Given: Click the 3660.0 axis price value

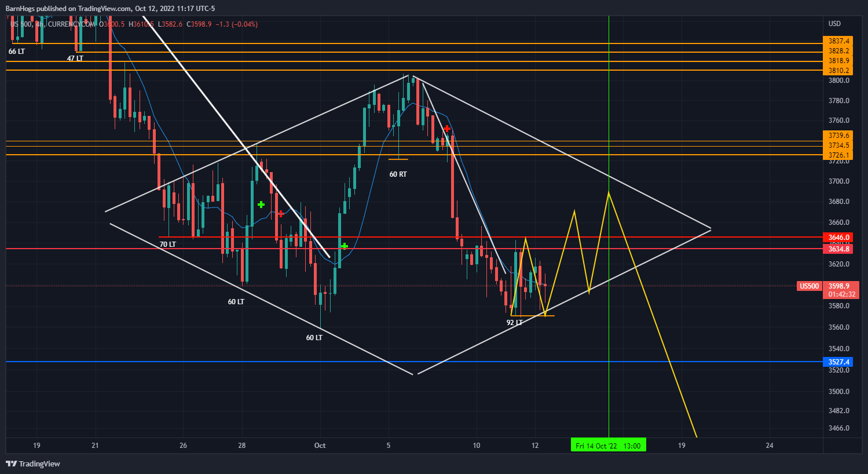Looking at the screenshot, I should tap(839, 223).
